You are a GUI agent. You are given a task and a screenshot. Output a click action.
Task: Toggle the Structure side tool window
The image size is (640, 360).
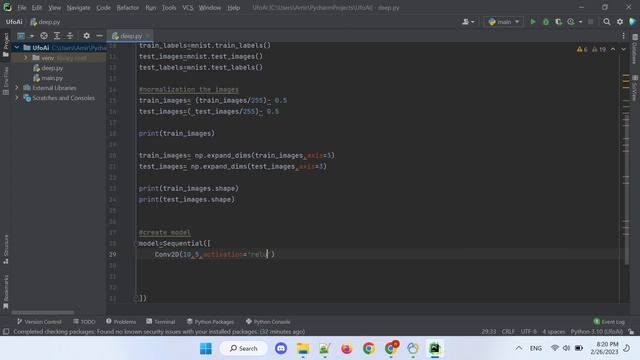[x=6, y=249]
